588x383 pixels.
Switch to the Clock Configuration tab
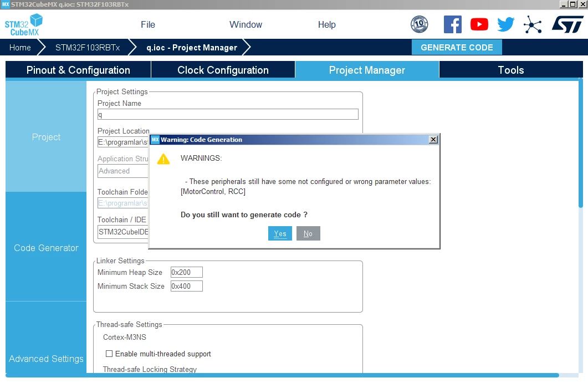coord(223,70)
